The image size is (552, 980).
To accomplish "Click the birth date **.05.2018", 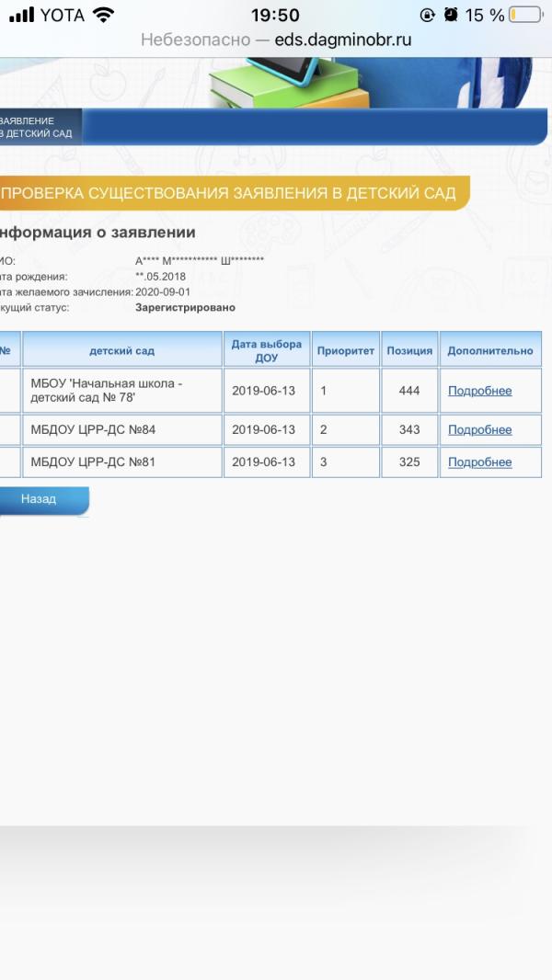I will tap(161, 276).
